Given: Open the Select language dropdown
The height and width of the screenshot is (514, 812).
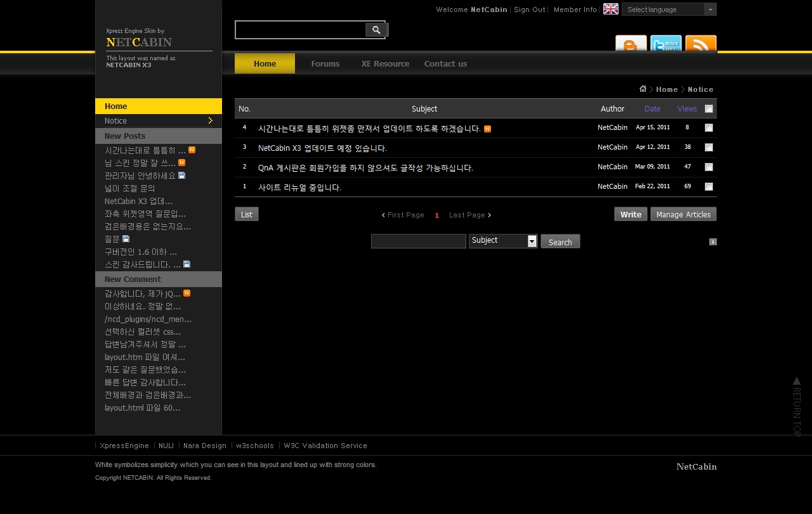Looking at the screenshot, I should [x=669, y=9].
